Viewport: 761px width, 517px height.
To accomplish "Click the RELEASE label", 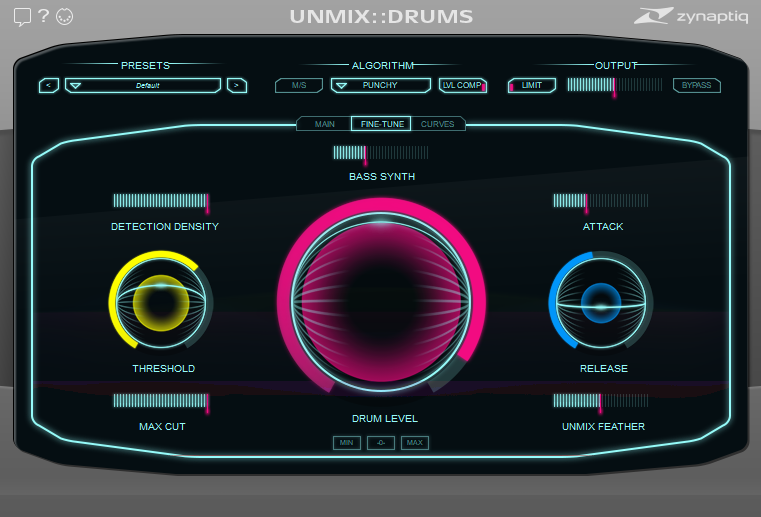I will (604, 368).
